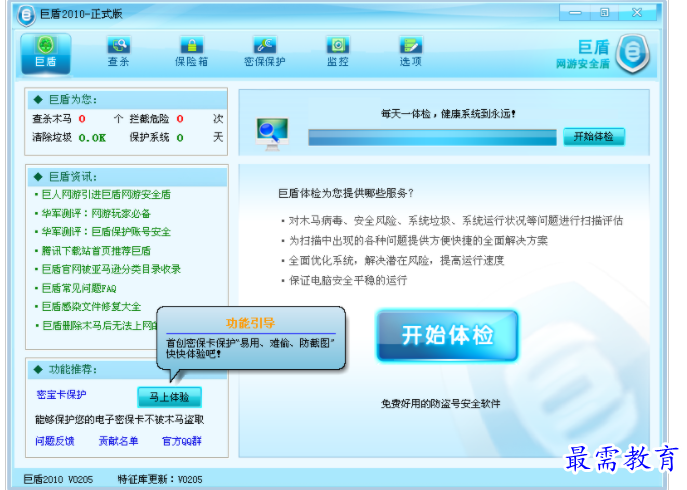Minimize the 巨盾2010 window
This screenshot has height=490, width=687.
click(x=575, y=13)
